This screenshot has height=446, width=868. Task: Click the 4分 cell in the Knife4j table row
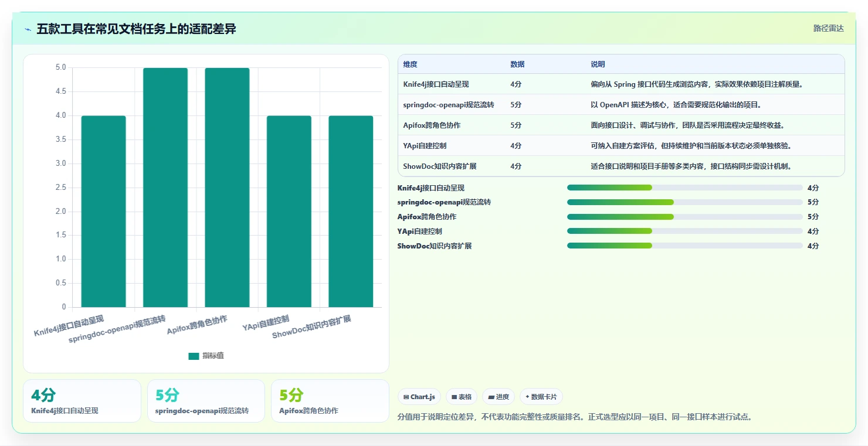(516, 84)
